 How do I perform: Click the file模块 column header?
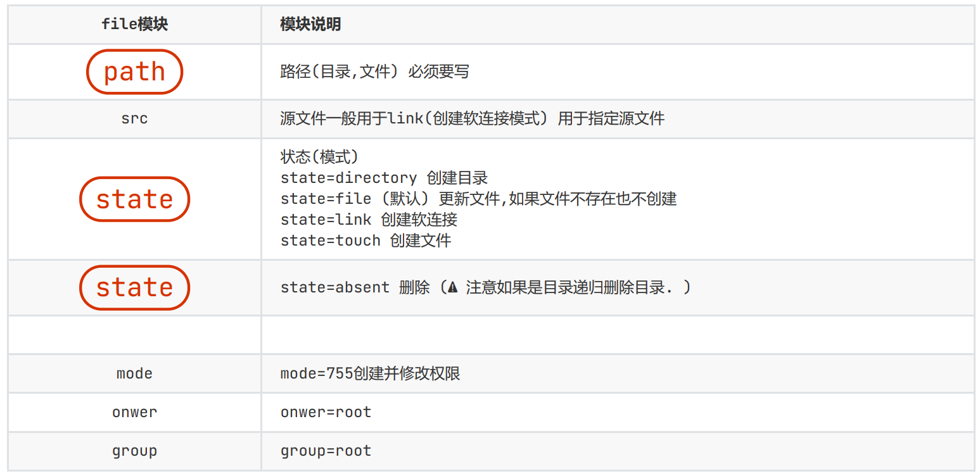coord(134,25)
